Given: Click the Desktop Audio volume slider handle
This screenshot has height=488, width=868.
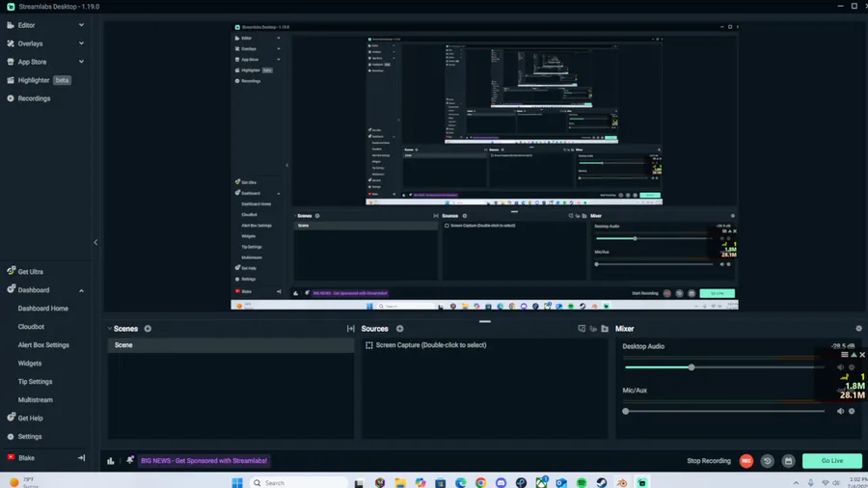Looking at the screenshot, I should pos(692,367).
